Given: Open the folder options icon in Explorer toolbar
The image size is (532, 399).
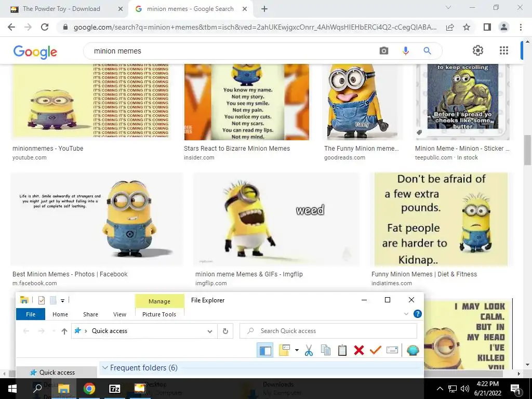Looking at the screenshot, I should 284,350.
